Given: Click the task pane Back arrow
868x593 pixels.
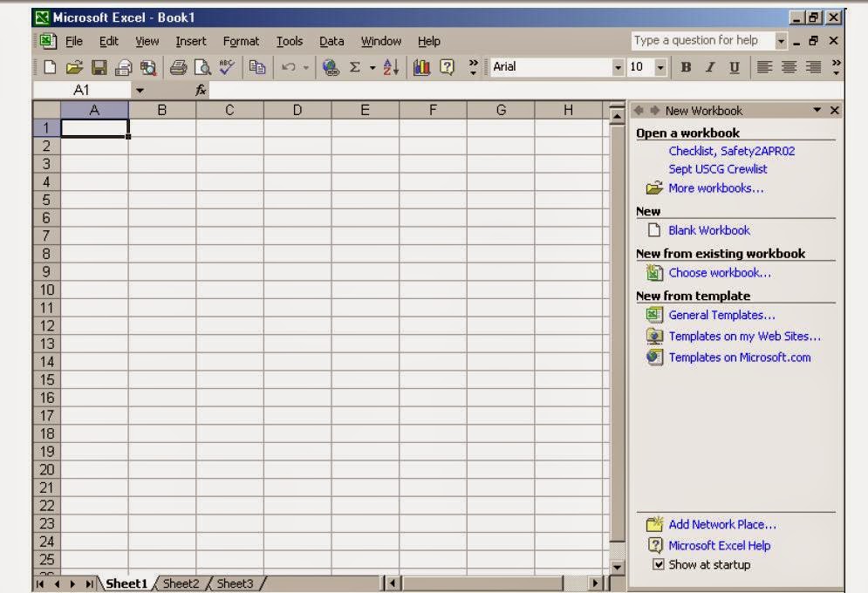Looking at the screenshot, I should coord(639,111).
